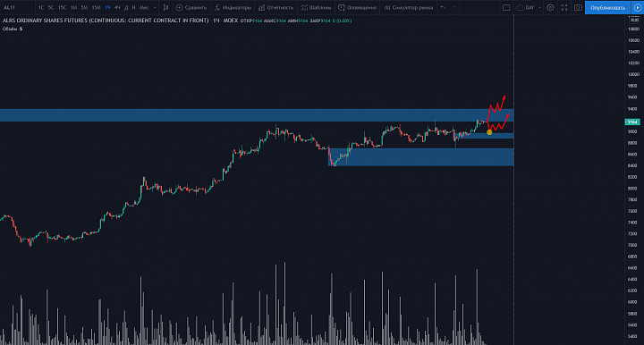Click the Объём volume indicator label
This screenshot has height=345, width=644.
point(10,29)
